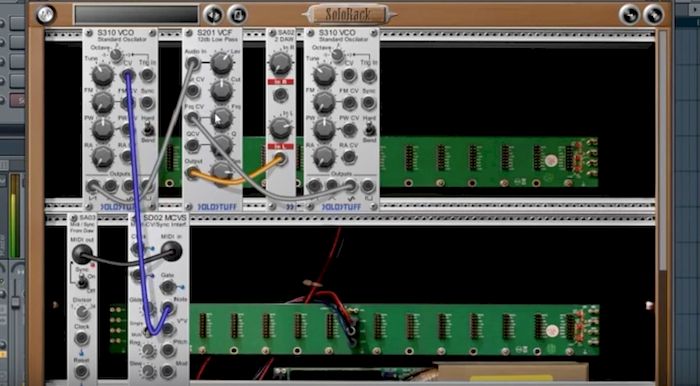Click the Mod jack on SD02 MCVS
700x386 pixels.
(x=168, y=371)
